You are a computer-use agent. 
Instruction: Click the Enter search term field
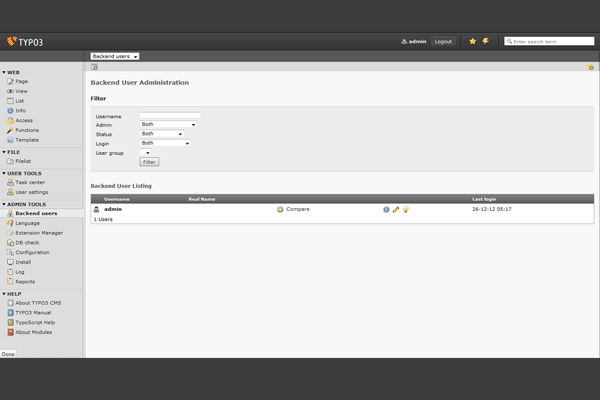(x=549, y=41)
